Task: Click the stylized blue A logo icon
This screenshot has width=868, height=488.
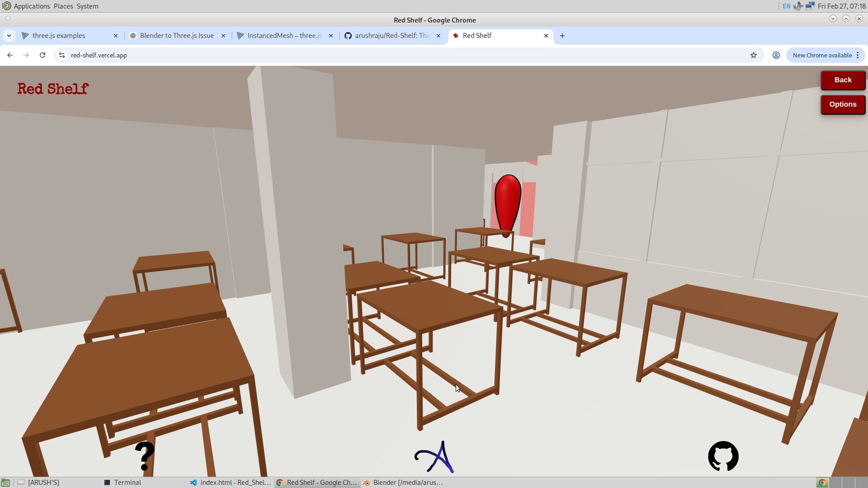Action: (x=434, y=457)
